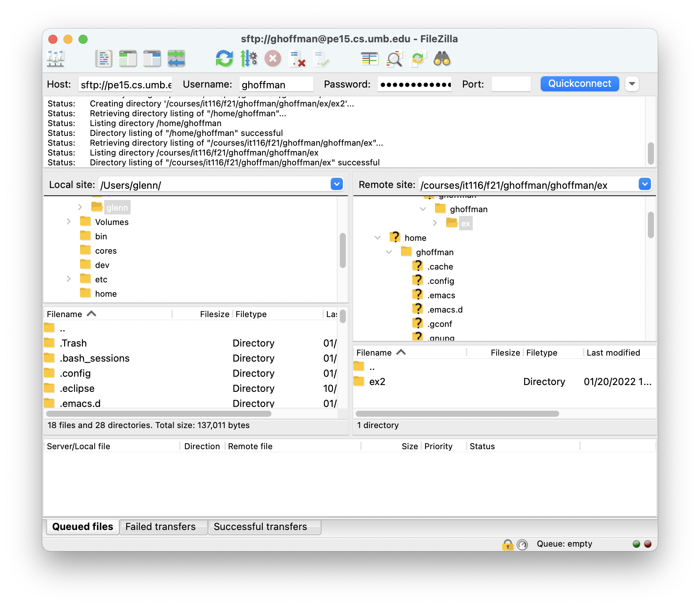Sort remote files by Filename column
700x607 pixels.
click(x=410, y=353)
